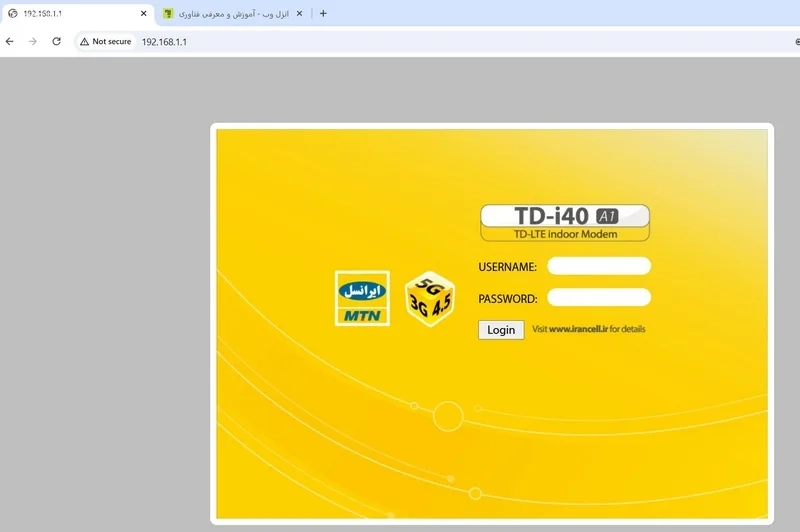Click the Irancell MTN logo
This screenshot has height=532, width=800.
pyautogui.click(x=362, y=298)
